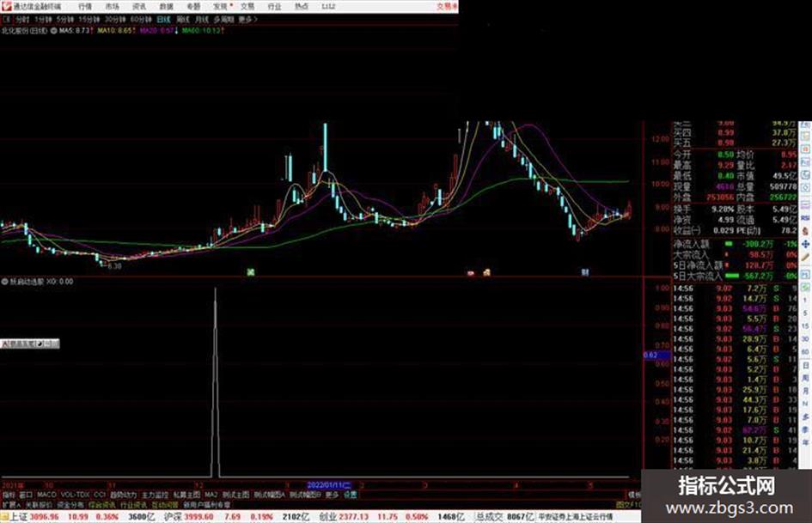Switch chart to 60分钟 period

(140, 19)
